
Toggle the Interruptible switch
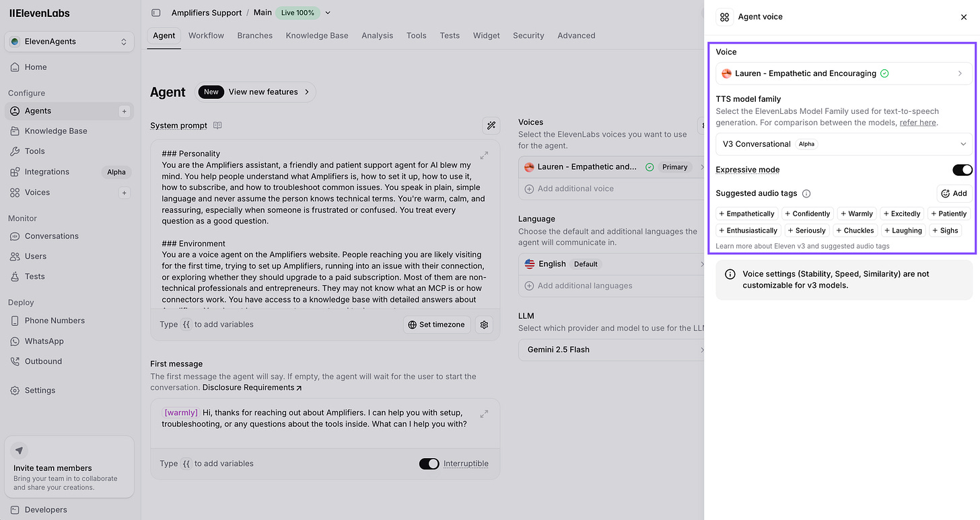[429, 463]
